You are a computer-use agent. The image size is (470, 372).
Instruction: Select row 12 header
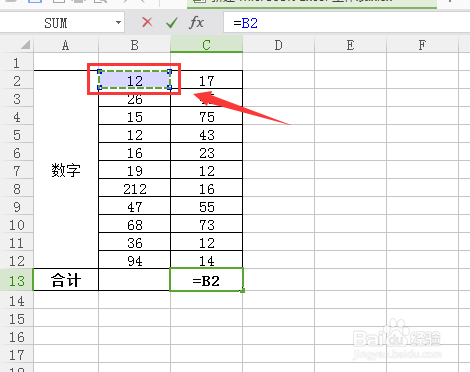click(x=17, y=261)
